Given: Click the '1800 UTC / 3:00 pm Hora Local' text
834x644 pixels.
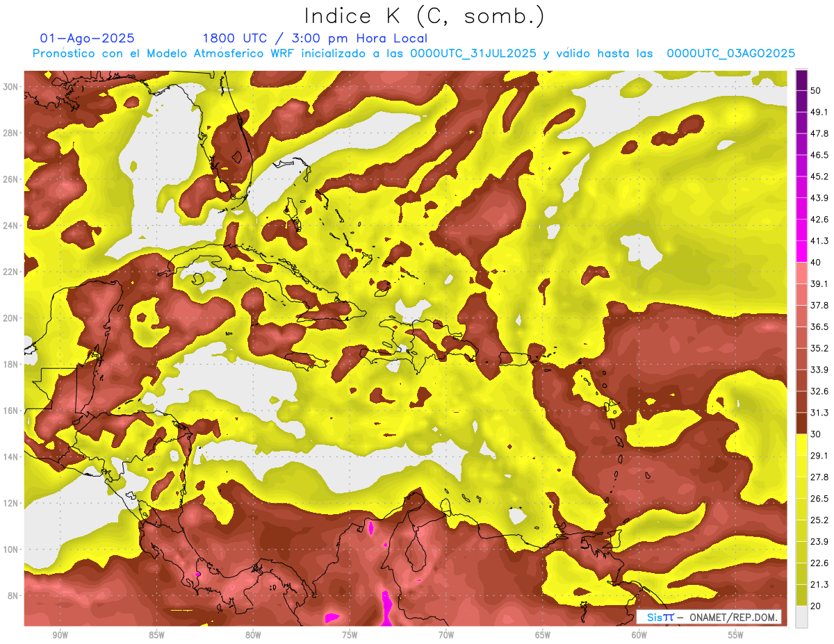Looking at the screenshot, I should tap(315, 38).
